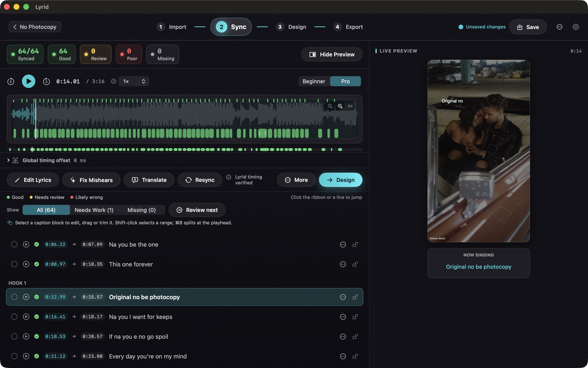
Task: Open options for 'If na you e no go spoil'
Action: (343, 336)
